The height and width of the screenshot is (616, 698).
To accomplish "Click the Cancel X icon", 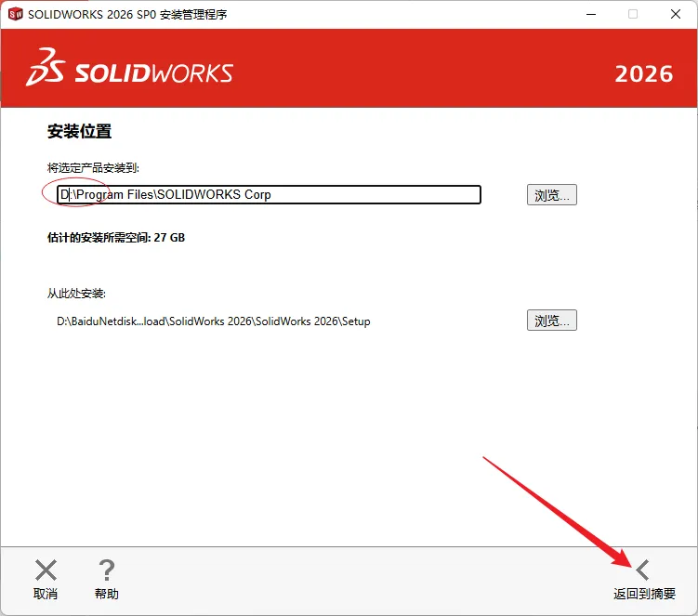I will (x=46, y=570).
